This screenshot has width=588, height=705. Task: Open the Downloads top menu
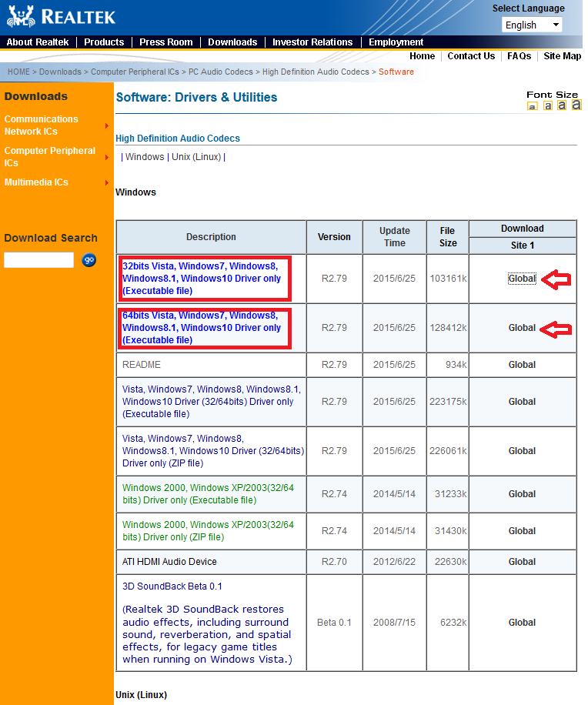tap(232, 42)
